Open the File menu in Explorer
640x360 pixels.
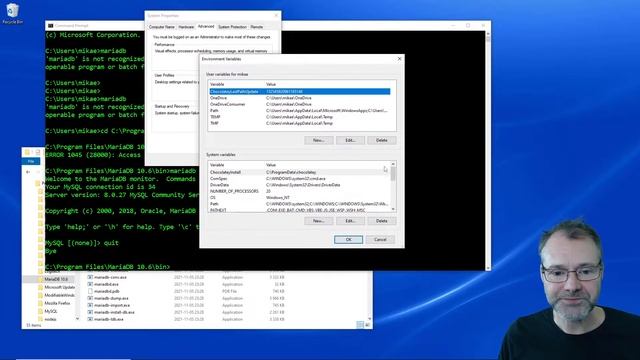point(31,162)
